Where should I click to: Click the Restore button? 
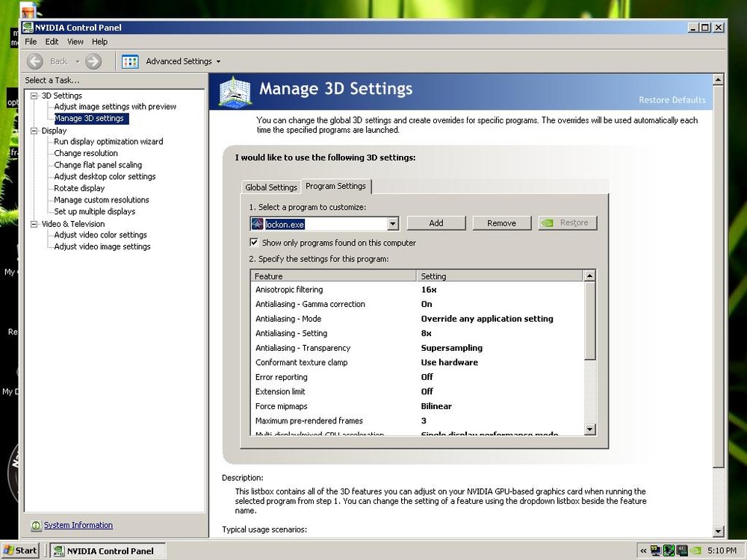tap(568, 223)
